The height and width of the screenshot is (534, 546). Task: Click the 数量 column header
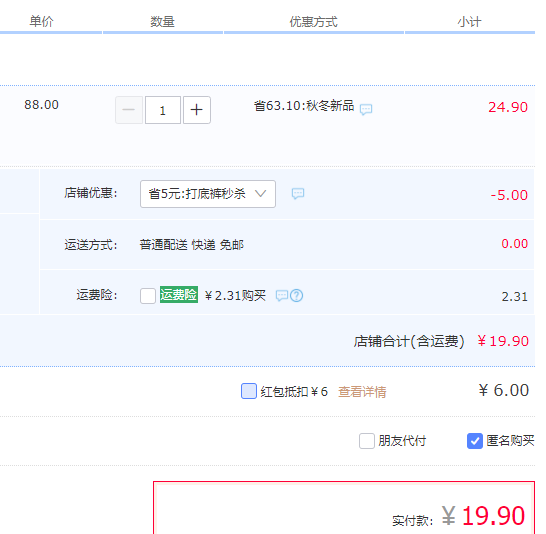[x=162, y=22]
